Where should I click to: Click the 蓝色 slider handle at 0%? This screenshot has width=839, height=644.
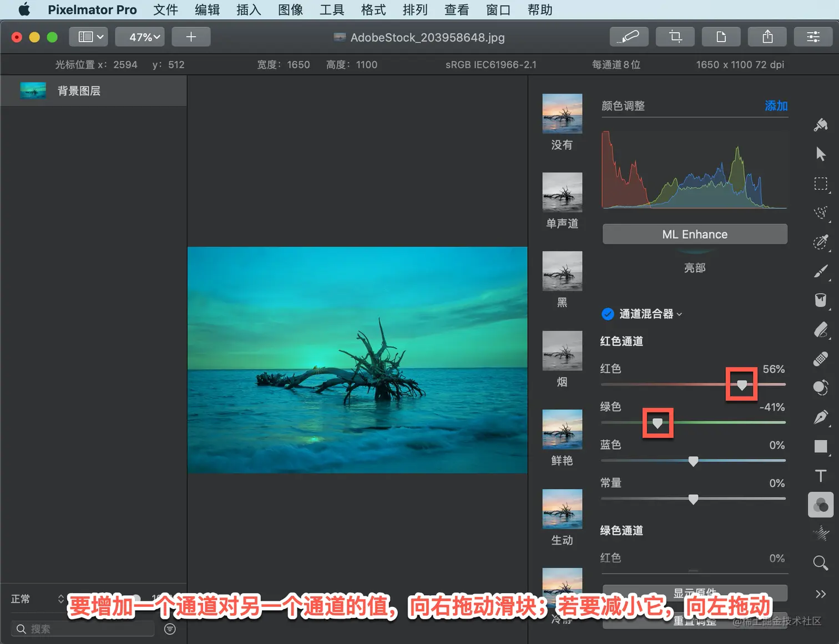coord(693,461)
